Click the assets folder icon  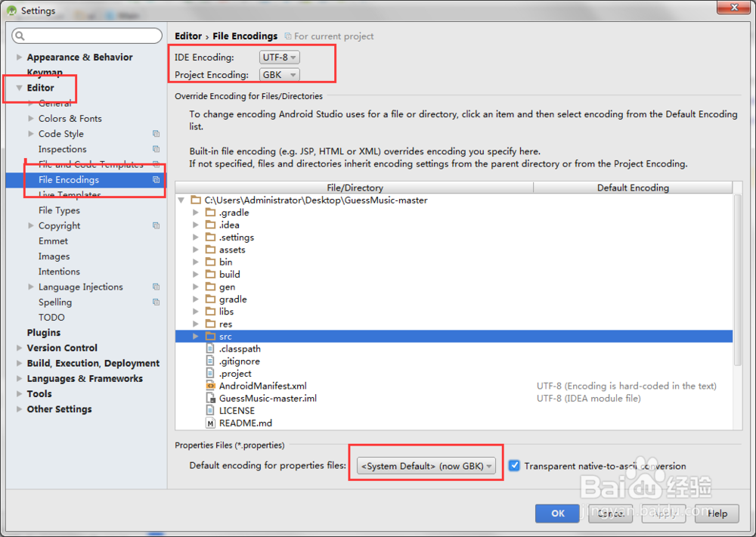tap(210, 250)
